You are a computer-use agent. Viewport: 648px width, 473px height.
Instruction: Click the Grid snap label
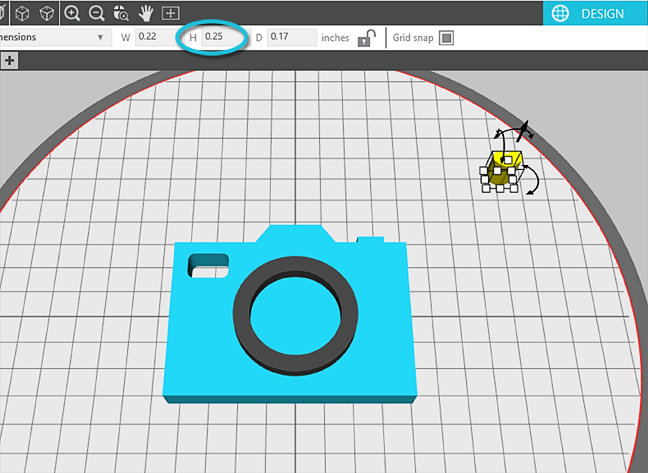[413, 38]
